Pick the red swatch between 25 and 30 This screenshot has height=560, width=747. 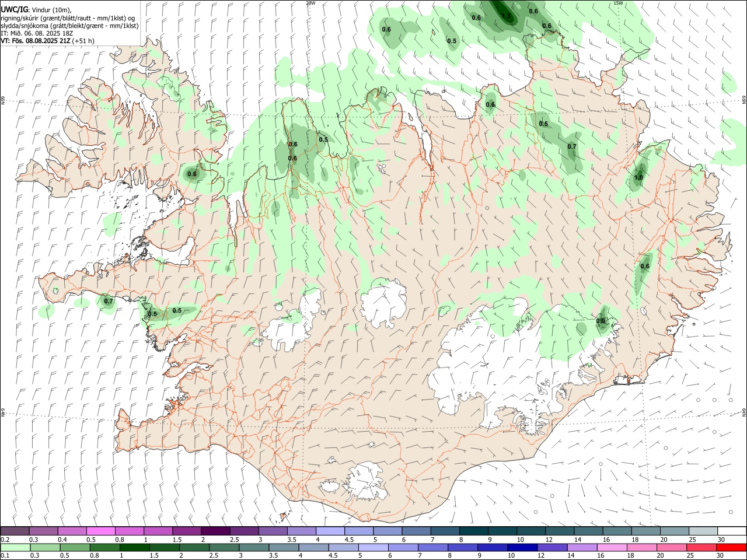(701, 547)
